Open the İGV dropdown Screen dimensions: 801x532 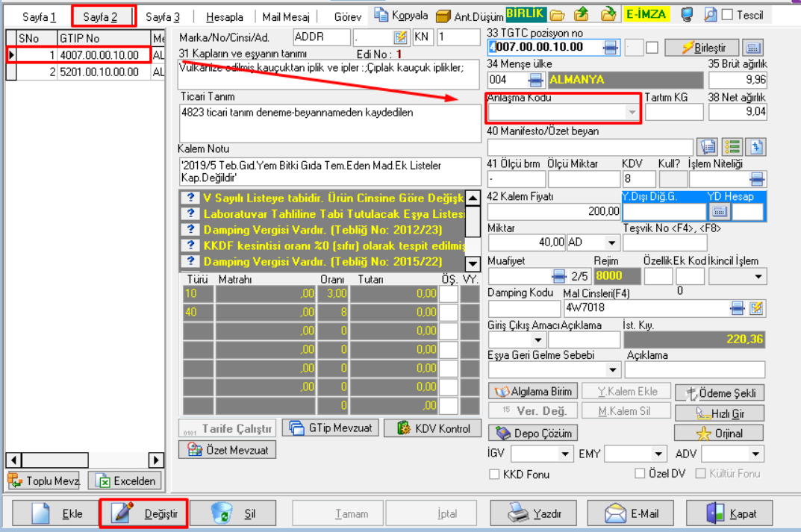[565, 454]
